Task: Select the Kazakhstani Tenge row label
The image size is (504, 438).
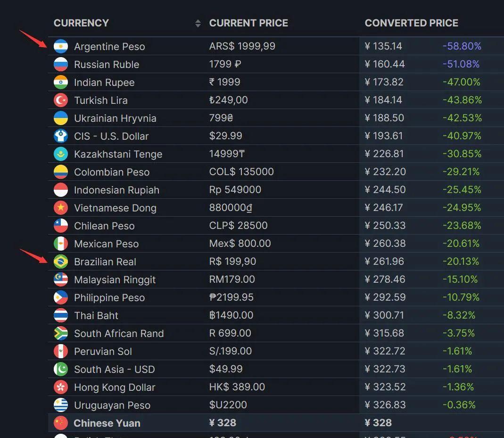Action: tap(118, 154)
